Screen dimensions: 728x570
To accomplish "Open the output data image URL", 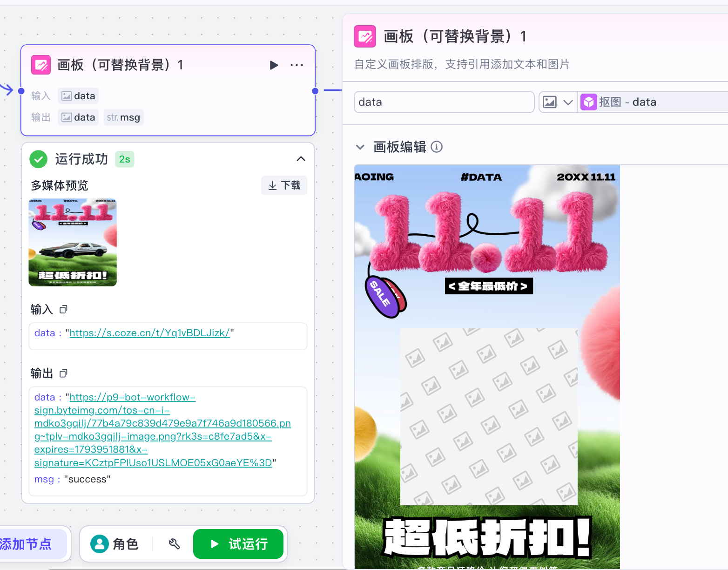I will coord(162,430).
